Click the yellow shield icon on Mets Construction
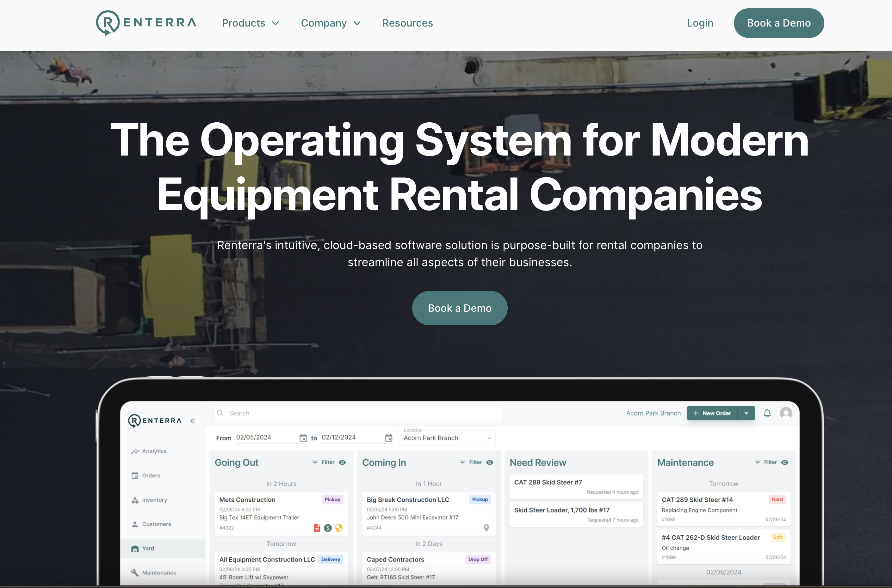Image resolution: width=892 pixels, height=588 pixels. point(339,528)
